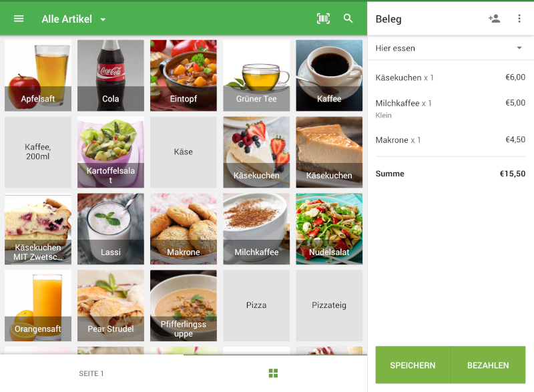The height and width of the screenshot is (392, 534).
Task: Select the Grüner Tee item tile
Action: tap(256, 75)
